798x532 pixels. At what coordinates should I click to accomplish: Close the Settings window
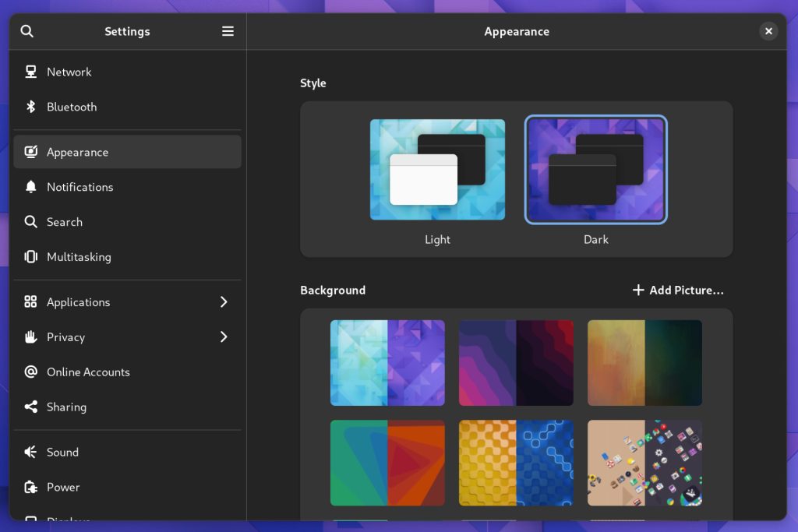[768, 31]
